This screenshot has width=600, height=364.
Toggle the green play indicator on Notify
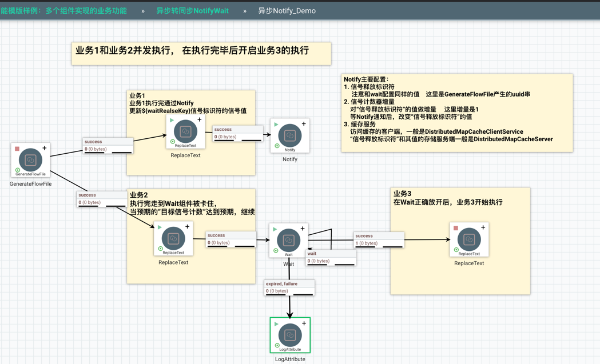pos(276,124)
